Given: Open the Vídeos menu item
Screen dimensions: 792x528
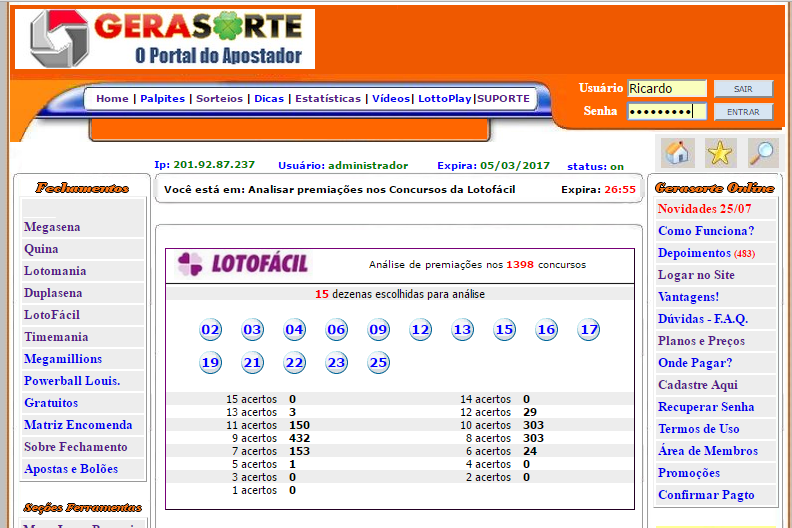Looking at the screenshot, I should (390, 99).
